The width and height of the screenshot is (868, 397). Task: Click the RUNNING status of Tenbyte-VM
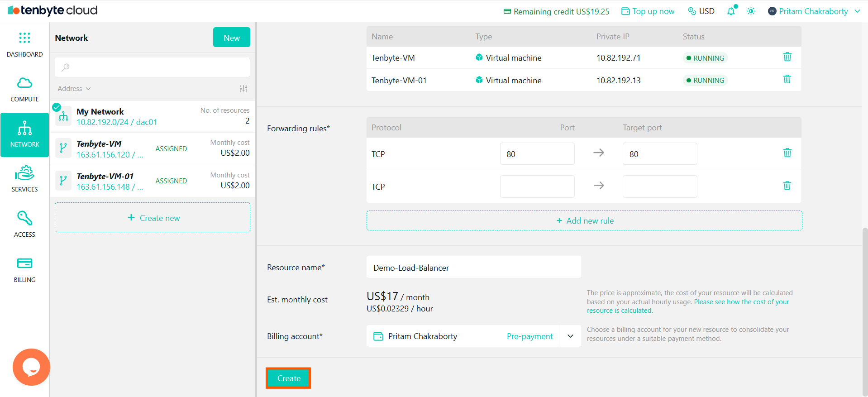pyautogui.click(x=705, y=58)
